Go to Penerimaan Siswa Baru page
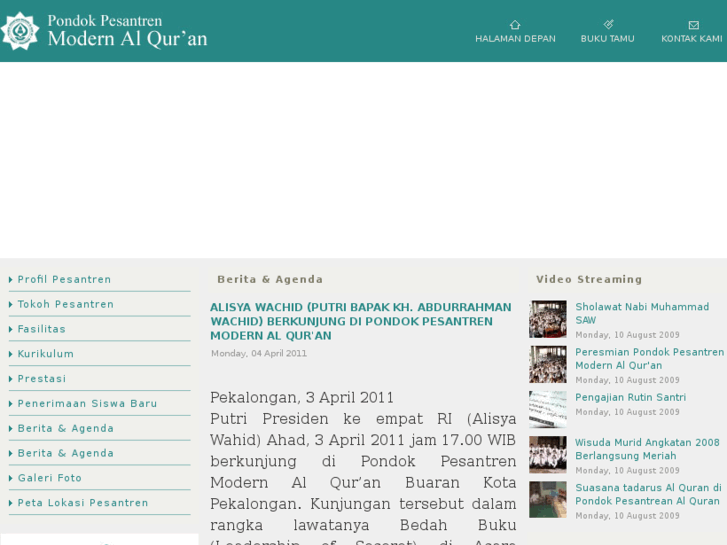The width and height of the screenshot is (727, 545). tap(87, 404)
